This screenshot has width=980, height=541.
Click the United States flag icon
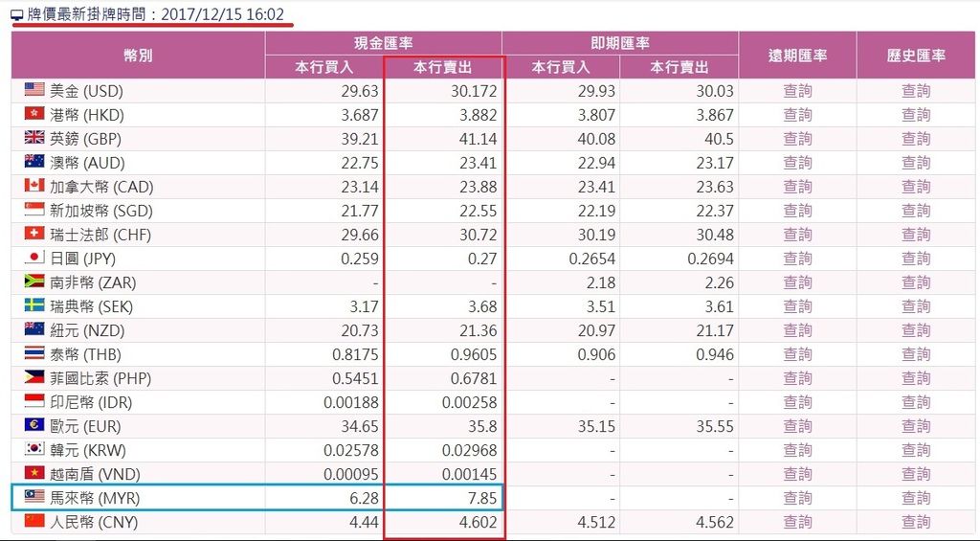(34, 89)
